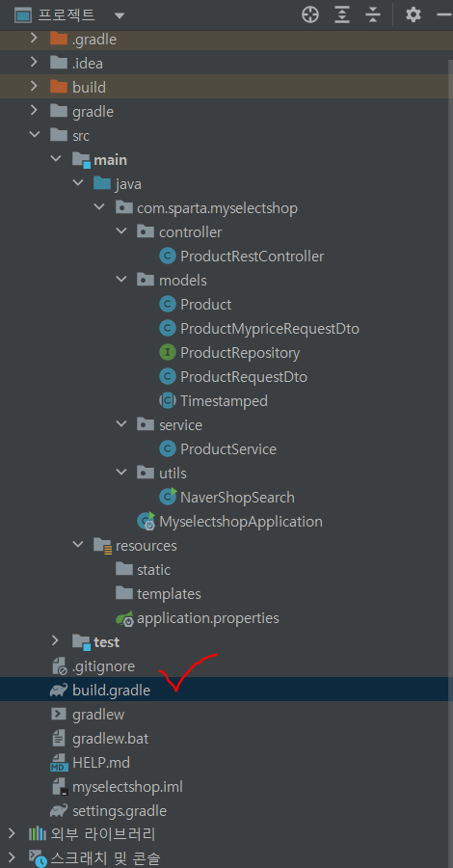Click the MyselectshopApplication Spring Boot icon
Image resolution: width=453 pixels, height=868 pixels.
pos(147,521)
